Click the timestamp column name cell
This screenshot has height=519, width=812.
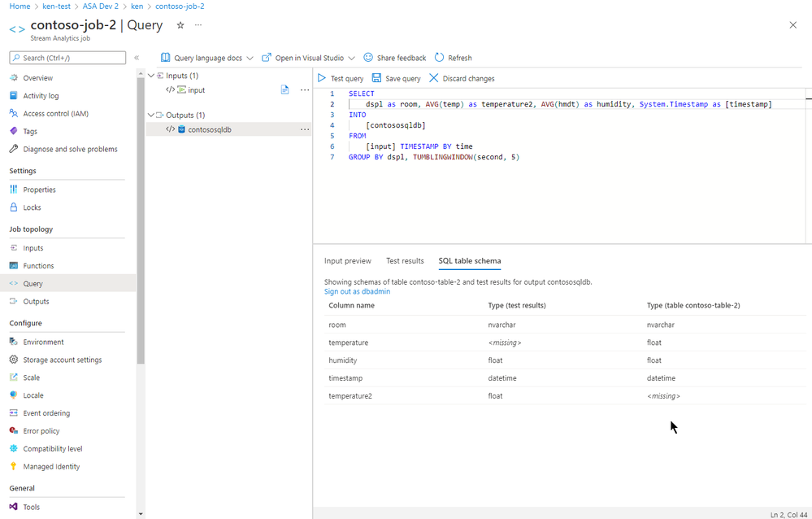[x=345, y=378]
